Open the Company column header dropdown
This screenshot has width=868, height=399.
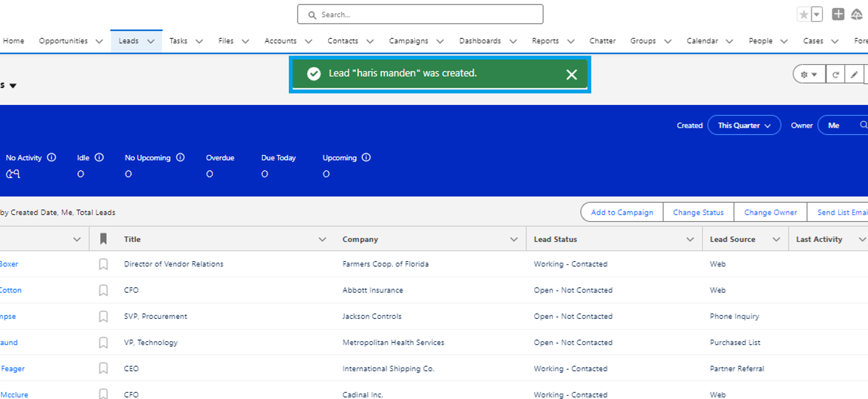coord(514,239)
